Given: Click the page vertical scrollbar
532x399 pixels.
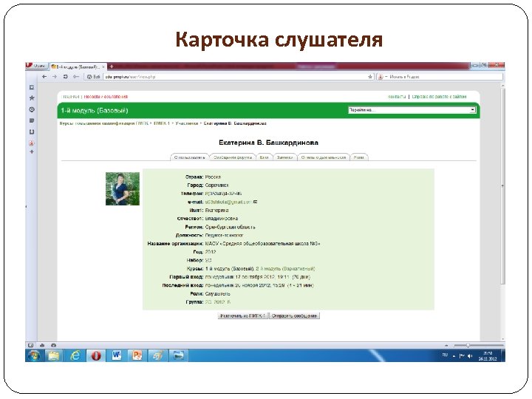Looking at the screenshot, I should click(x=503, y=185).
